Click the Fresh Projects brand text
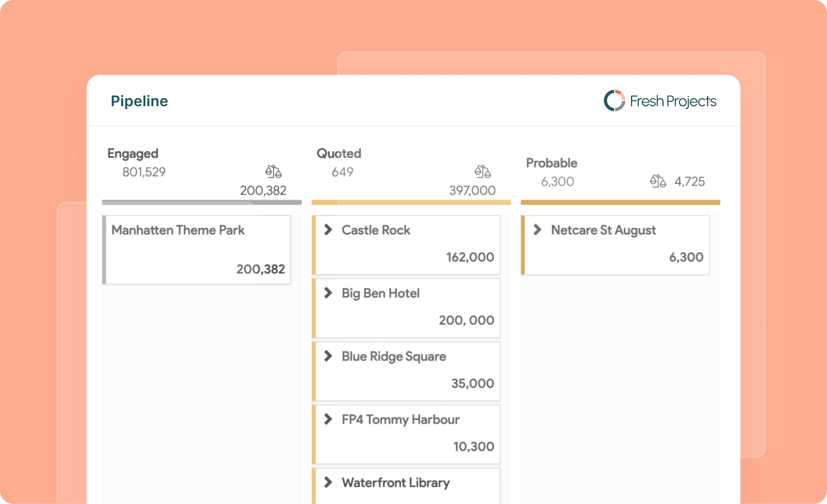This screenshot has width=827, height=504. tap(673, 101)
